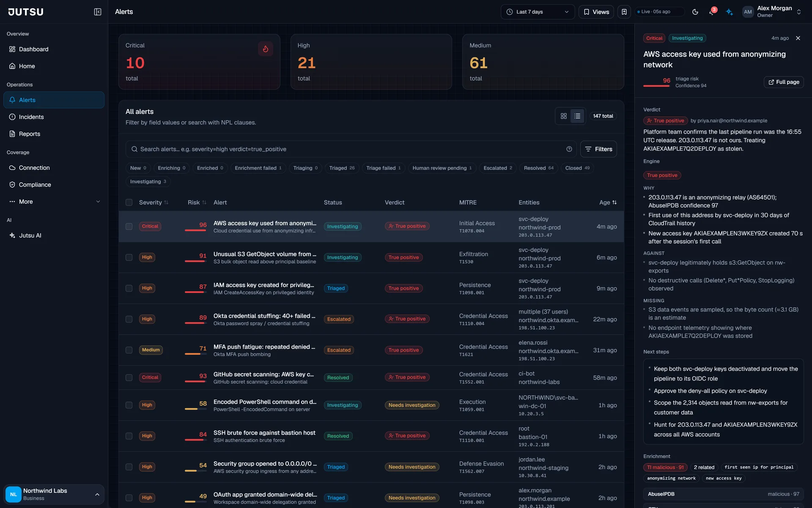Switch to grid view layout icon
Viewport: 812px width, 508px height.
[x=564, y=116]
